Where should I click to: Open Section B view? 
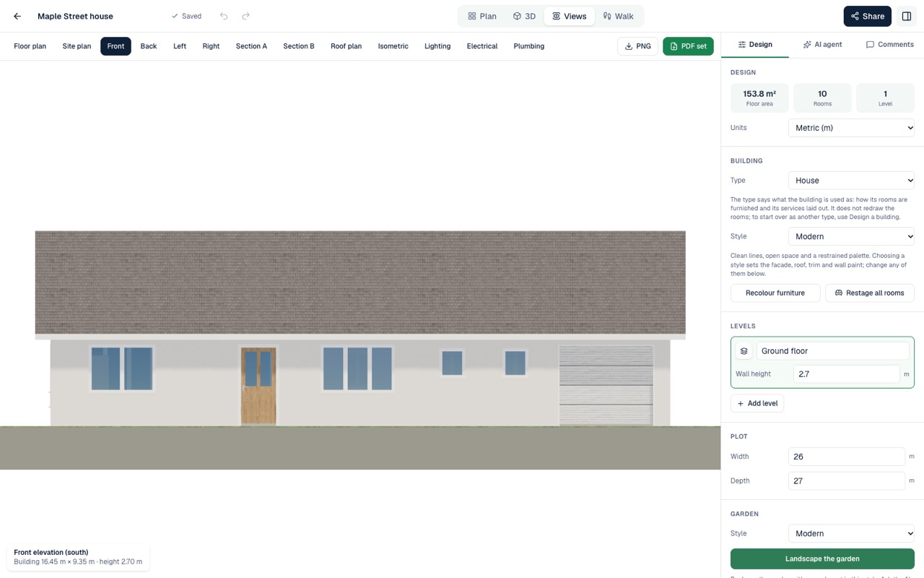[299, 46]
